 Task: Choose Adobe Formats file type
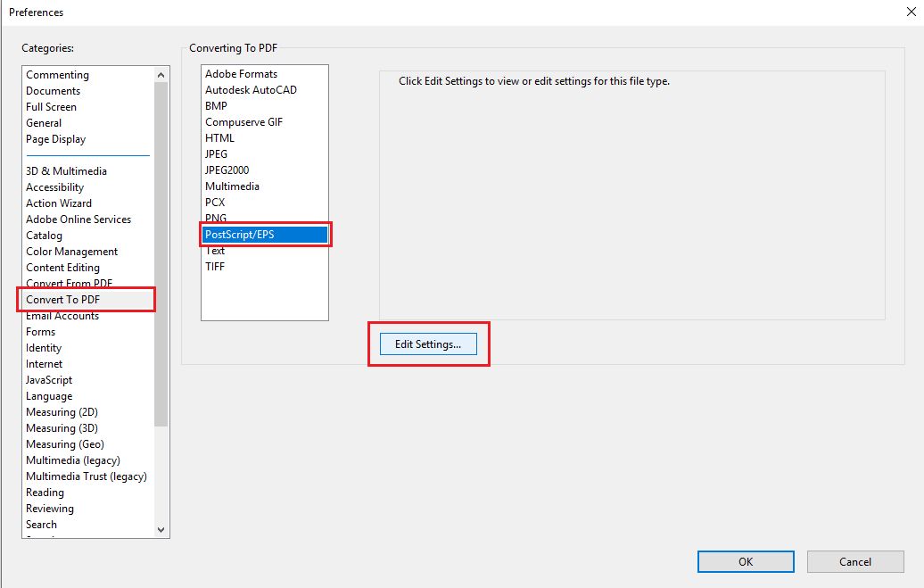click(x=242, y=74)
